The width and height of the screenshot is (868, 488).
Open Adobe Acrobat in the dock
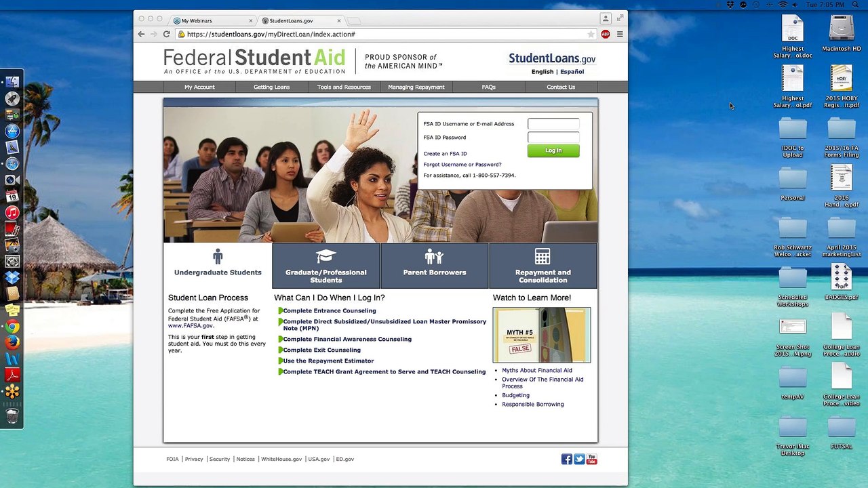(12, 375)
